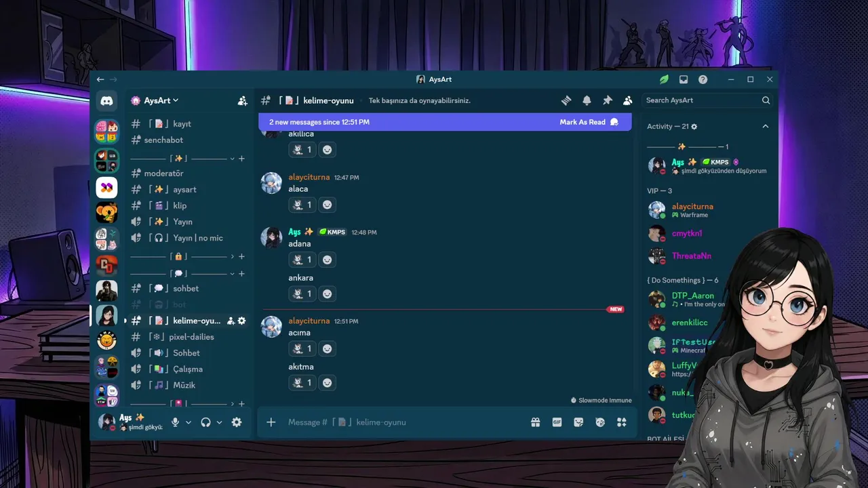Collapse the Activity section chevron

coord(766,127)
